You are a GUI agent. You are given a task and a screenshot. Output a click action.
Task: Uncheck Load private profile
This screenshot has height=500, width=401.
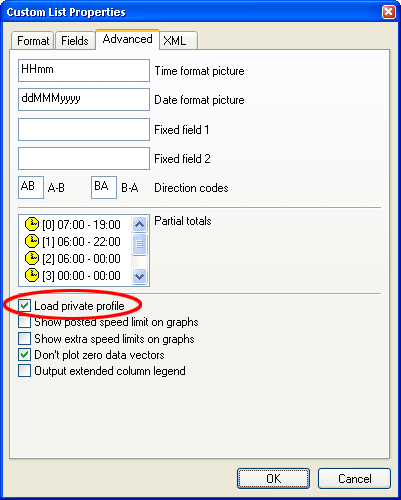[24, 306]
